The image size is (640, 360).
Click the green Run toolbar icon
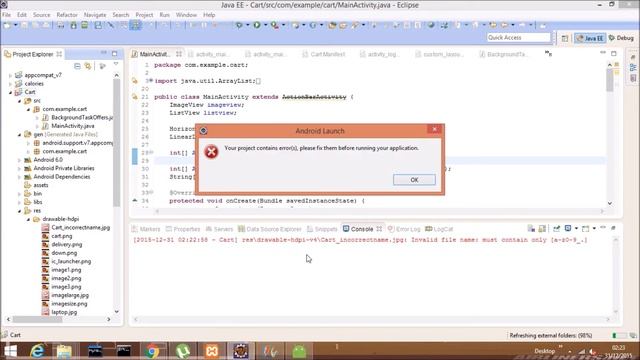(257, 25)
